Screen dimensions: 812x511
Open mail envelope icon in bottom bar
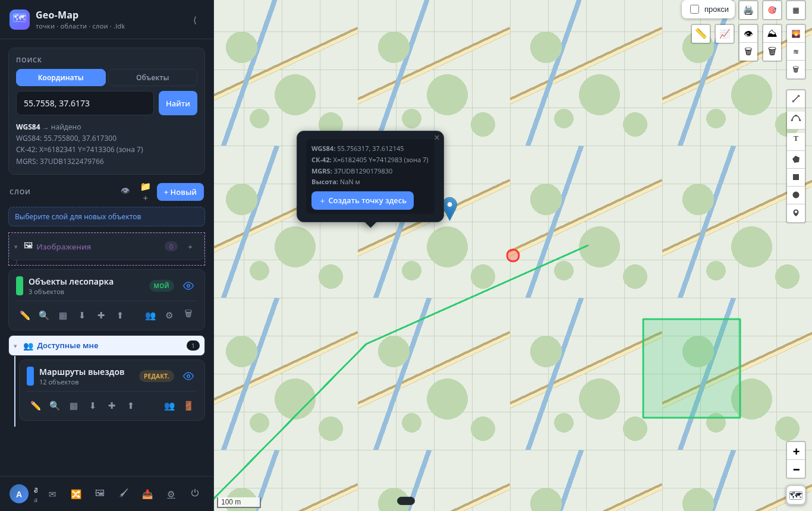pyautogui.click(x=52, y=494)
